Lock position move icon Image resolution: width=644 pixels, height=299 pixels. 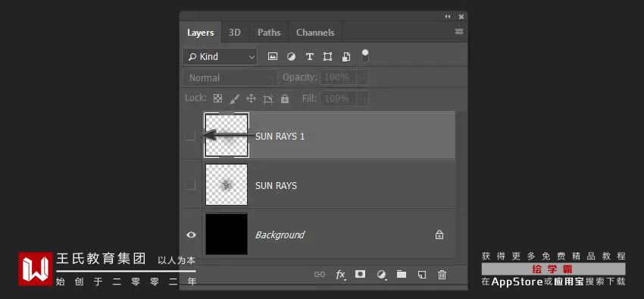click(251, 99)
